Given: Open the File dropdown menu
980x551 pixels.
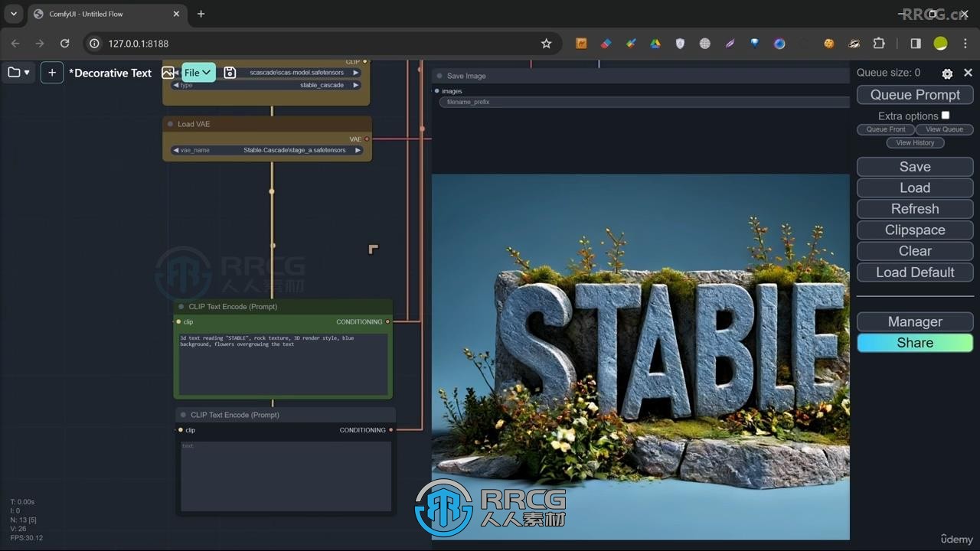Looking at the screenshot, I should pyautogui.click(x=198, y=73).
